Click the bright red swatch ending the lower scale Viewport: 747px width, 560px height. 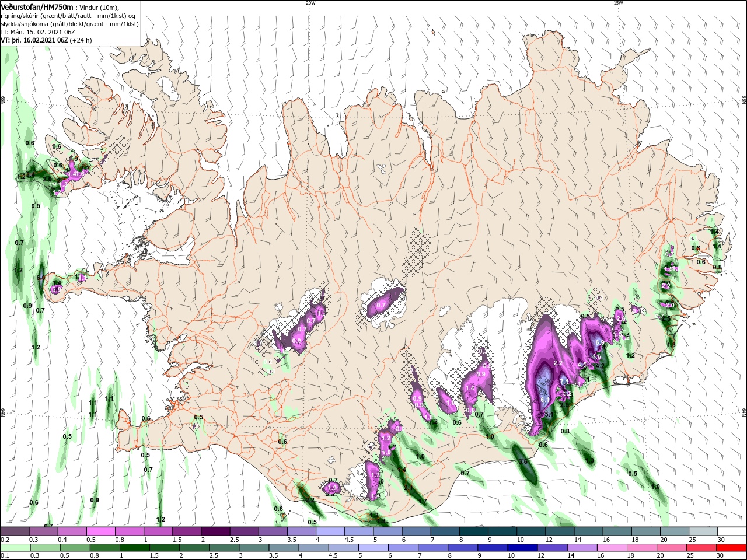click(732, 548)
